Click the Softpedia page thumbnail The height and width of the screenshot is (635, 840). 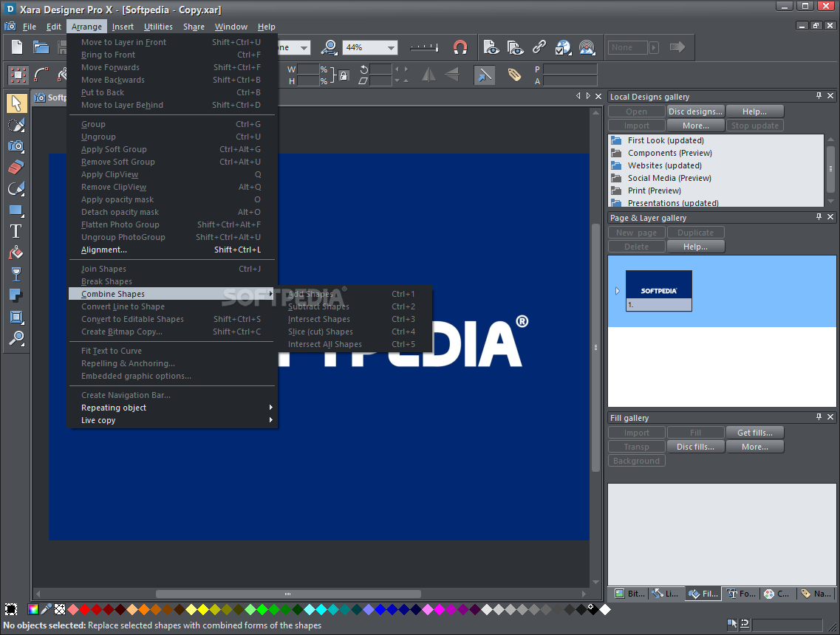[658, 291]
